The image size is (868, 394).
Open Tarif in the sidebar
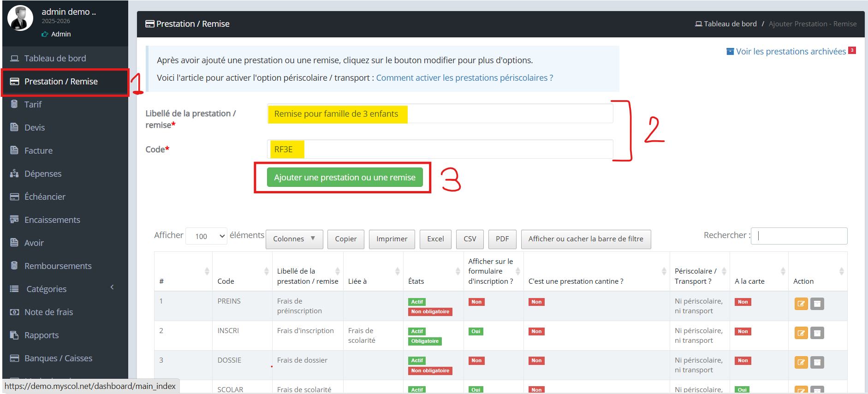33,104
